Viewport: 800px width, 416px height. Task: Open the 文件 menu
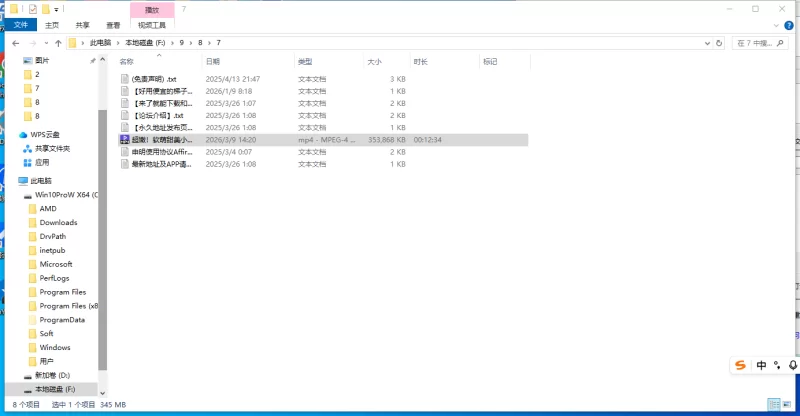[x=20, y=25]
